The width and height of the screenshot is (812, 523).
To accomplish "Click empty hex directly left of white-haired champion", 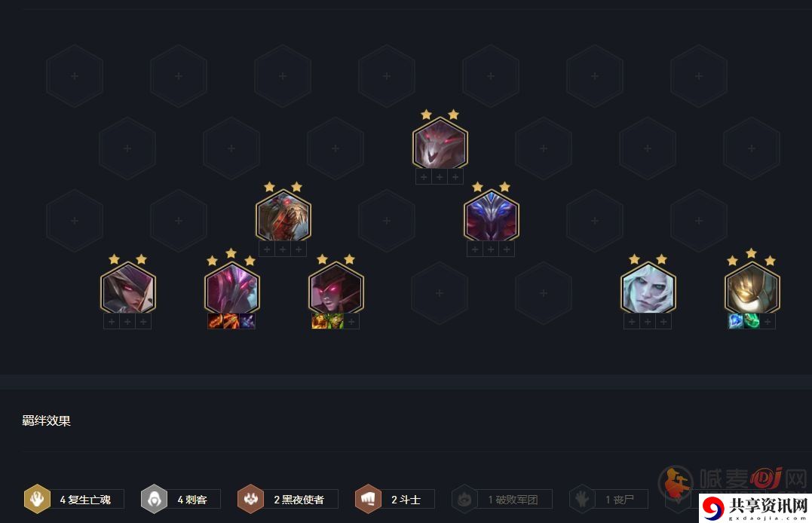I will point(544,293).
